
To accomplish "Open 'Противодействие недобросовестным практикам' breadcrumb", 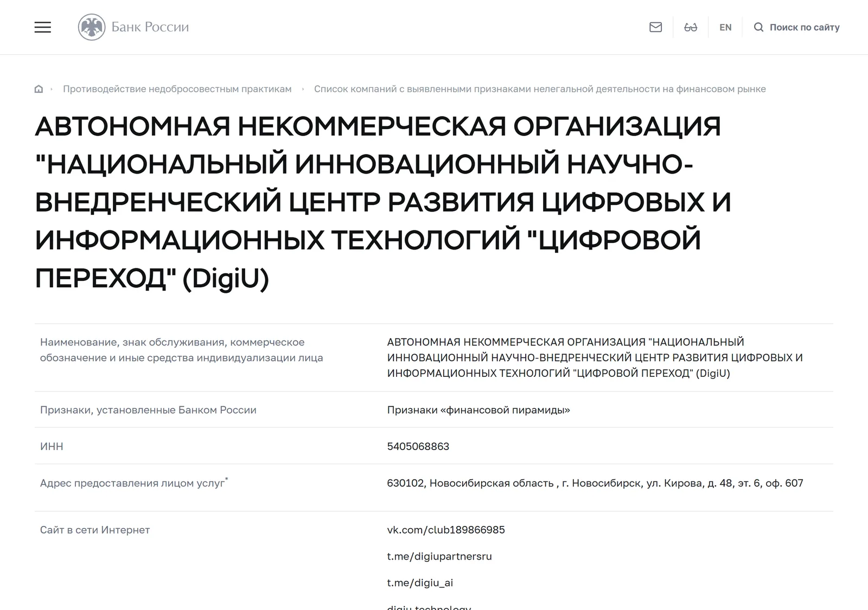I will 177,89.
